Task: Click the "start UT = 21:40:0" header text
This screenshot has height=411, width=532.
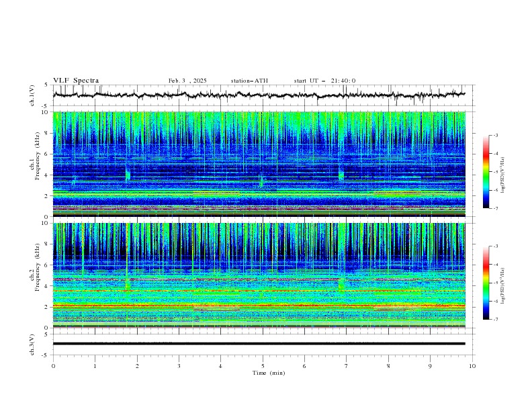Action: (324, 81)
